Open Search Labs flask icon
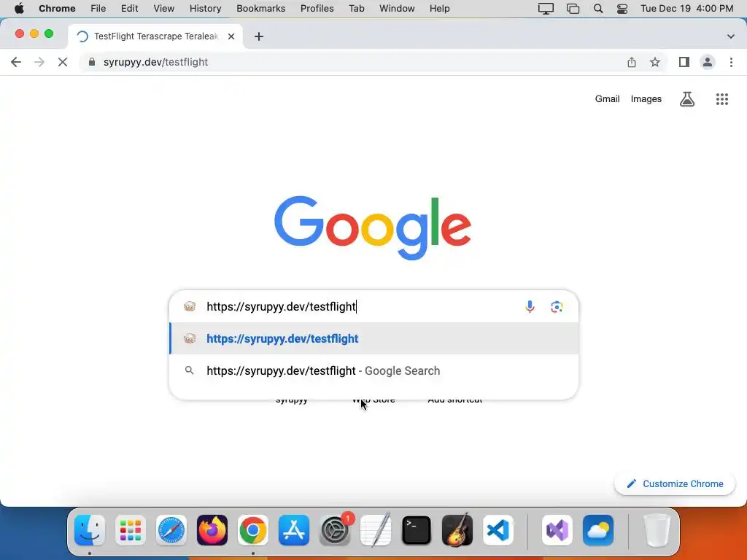This screenshot has height=560, width=747. (687, 99)
